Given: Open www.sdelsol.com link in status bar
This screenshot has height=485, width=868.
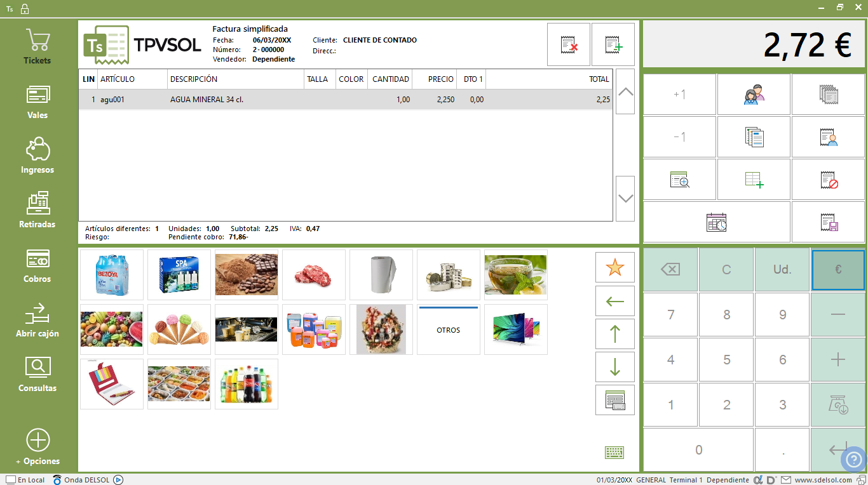Looking at the screenshot, I should click(823, 480).
